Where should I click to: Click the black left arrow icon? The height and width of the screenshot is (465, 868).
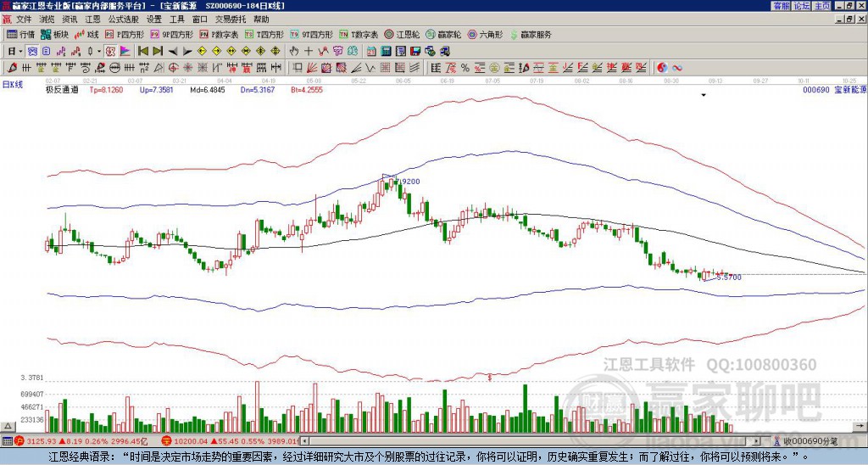tap(173, 51)
